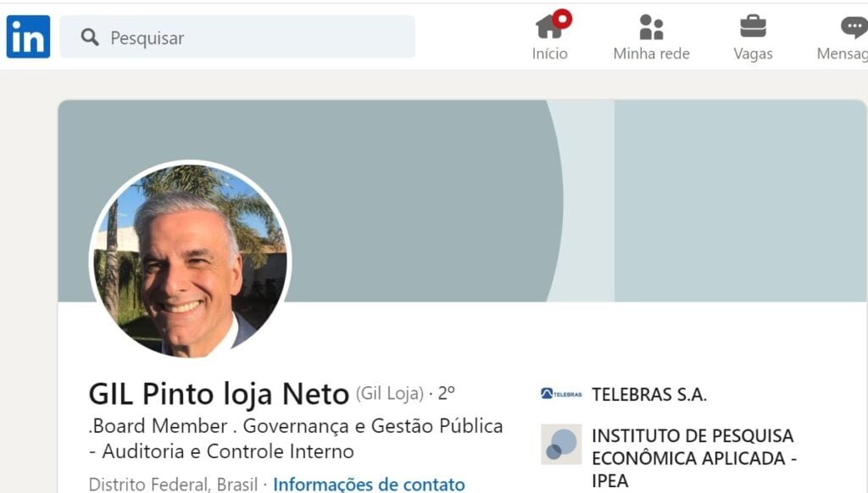Click the search magnifier icon

pos(90,37)
